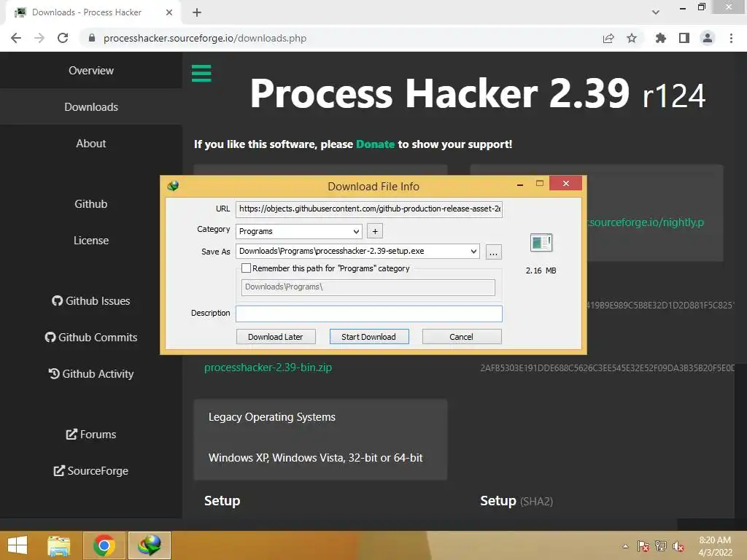Expand the Save As path dropdown arrow

coord(473,251)
